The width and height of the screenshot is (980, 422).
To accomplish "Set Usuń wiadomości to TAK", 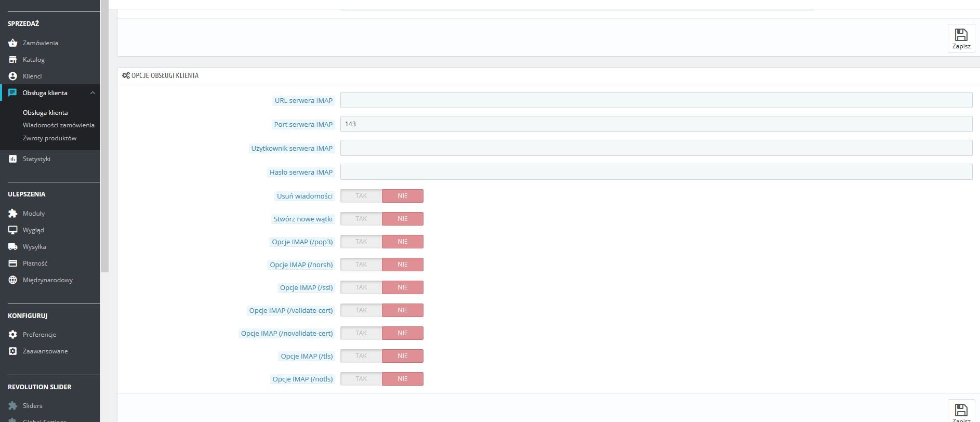I will (x=361, y=196).
